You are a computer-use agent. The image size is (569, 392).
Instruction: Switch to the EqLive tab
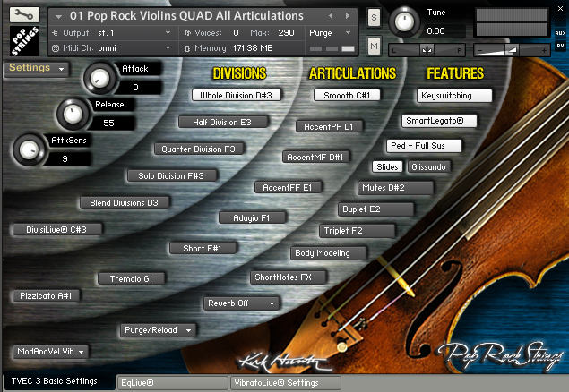pyautogui.click(x=172, y=382)
